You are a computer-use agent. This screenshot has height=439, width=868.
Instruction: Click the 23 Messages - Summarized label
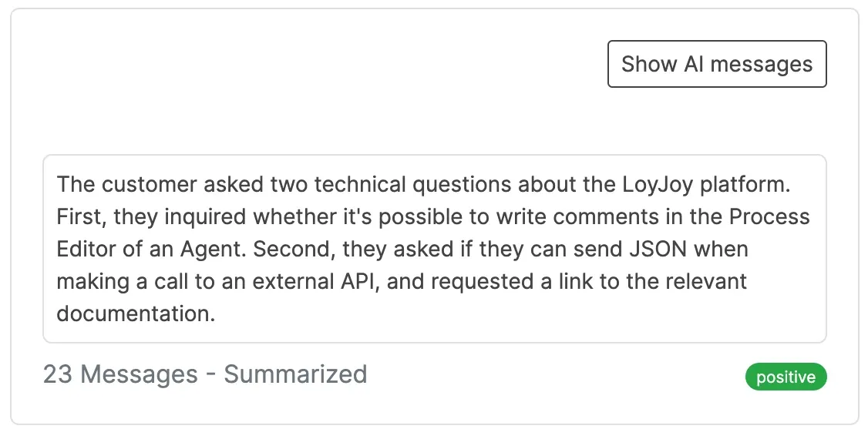[x=205, y=374]
